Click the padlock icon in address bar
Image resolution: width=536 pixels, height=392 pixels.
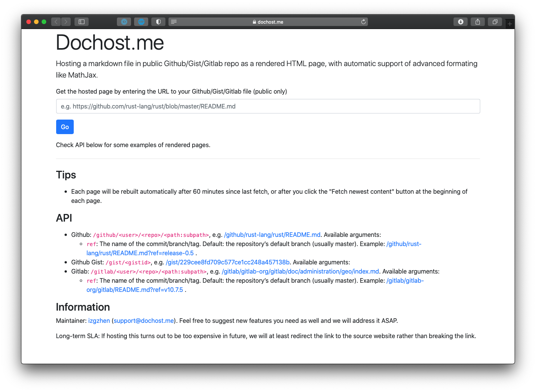(x=254, y=22)
